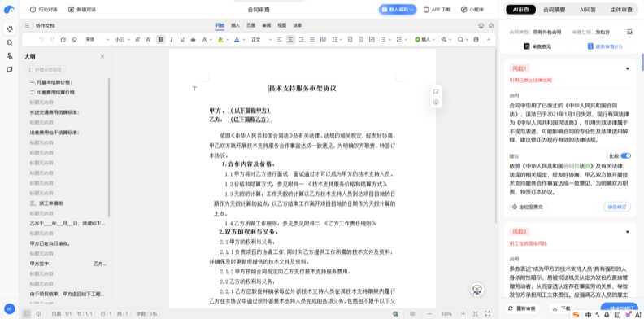The image size is (644, 319).
Task: Open review settings list icon
Action: coord(629,32)
